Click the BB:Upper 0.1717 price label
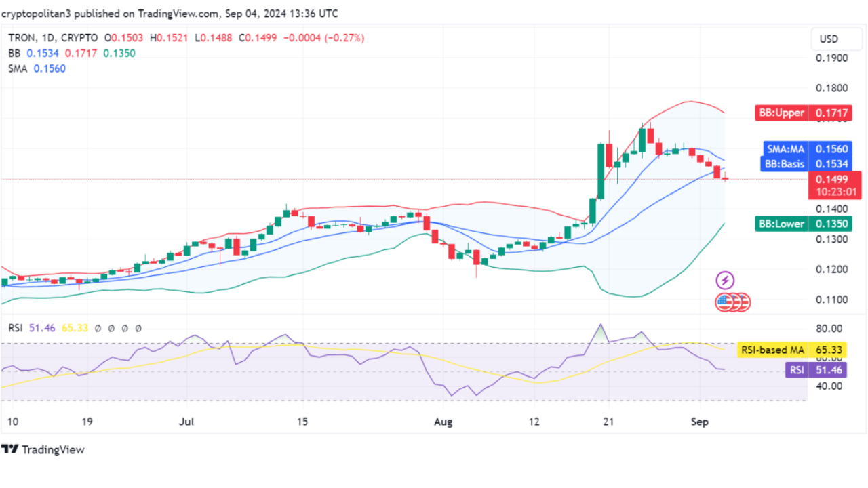Image resolution: width=868 pixels, height=488 pixels. 804,113
